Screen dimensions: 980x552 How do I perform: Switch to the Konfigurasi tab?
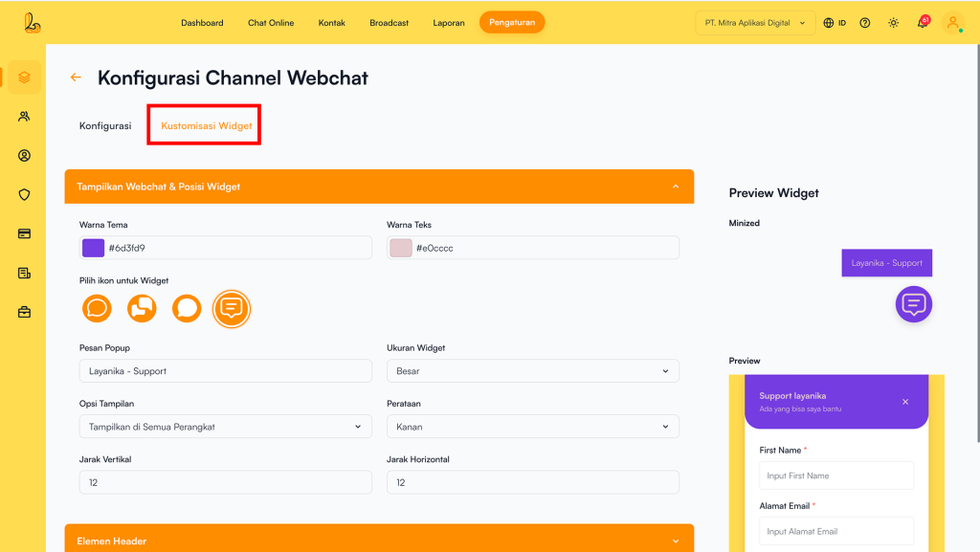click(105, 125)
